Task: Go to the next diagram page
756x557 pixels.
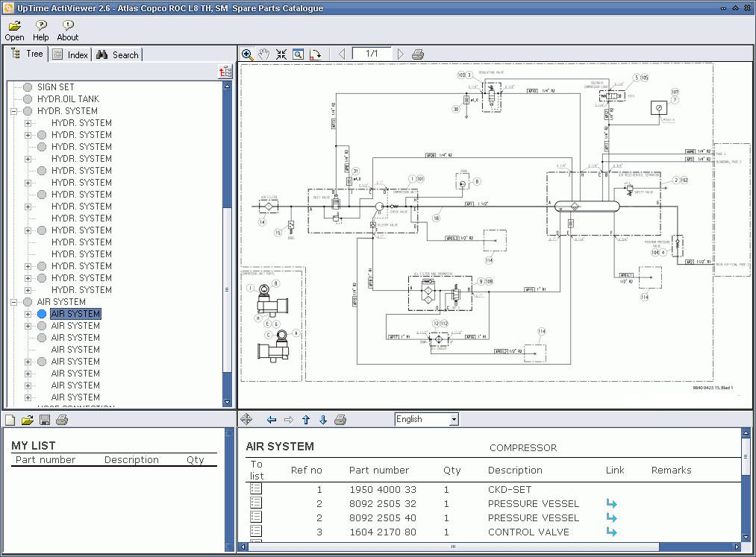Action: click(x=400, y=54)
